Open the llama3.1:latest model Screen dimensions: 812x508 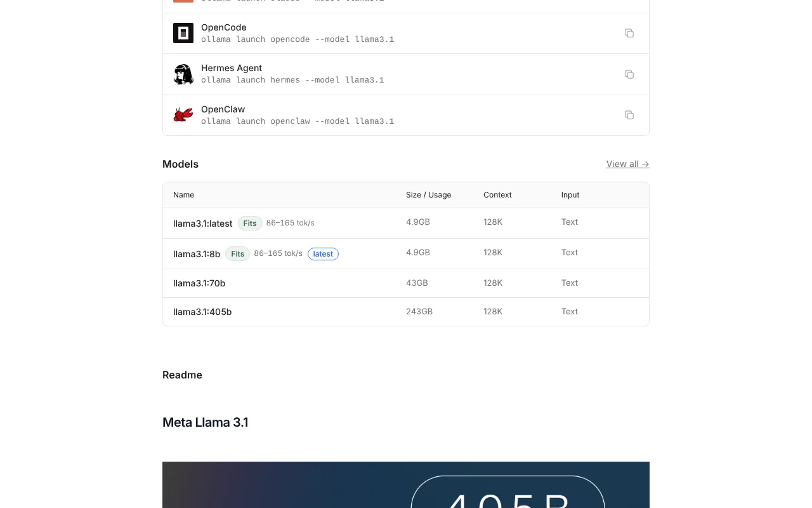(203, 224)
